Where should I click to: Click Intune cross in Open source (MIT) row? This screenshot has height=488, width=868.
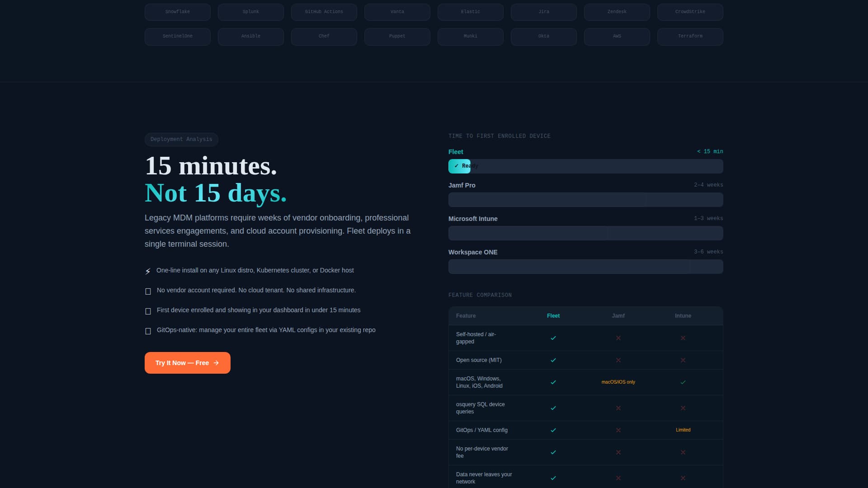(x=683, y=360)
